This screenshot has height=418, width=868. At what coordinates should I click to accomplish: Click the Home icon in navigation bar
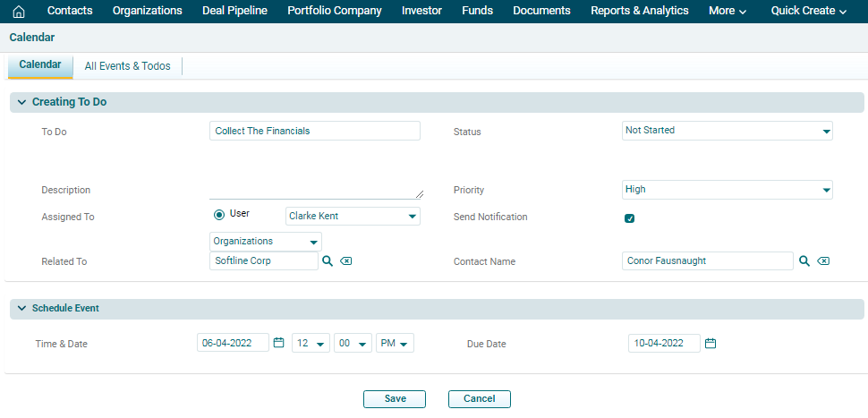point(18,12)
